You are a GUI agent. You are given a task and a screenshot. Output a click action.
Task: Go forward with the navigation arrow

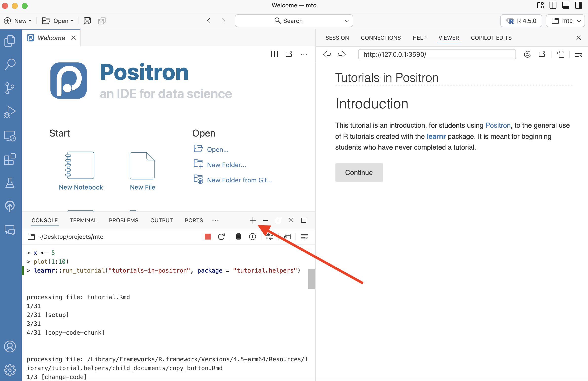[223, 21]
